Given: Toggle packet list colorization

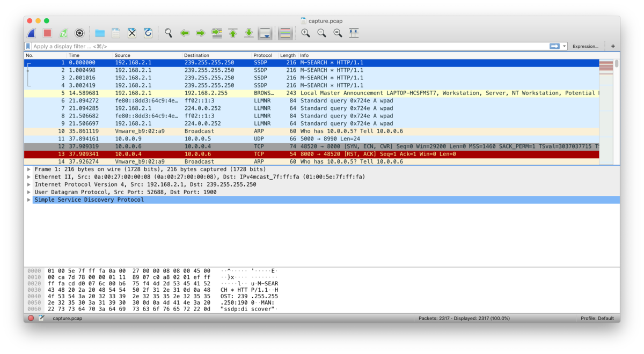Looking at the screenshot, I should tap(286, 33).
